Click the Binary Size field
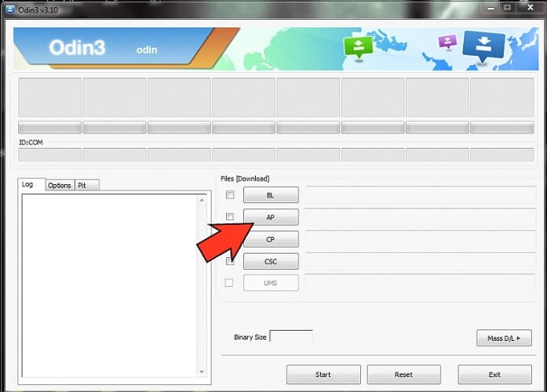Viewport: 547px width, 392px height. (x=291, y=336)
